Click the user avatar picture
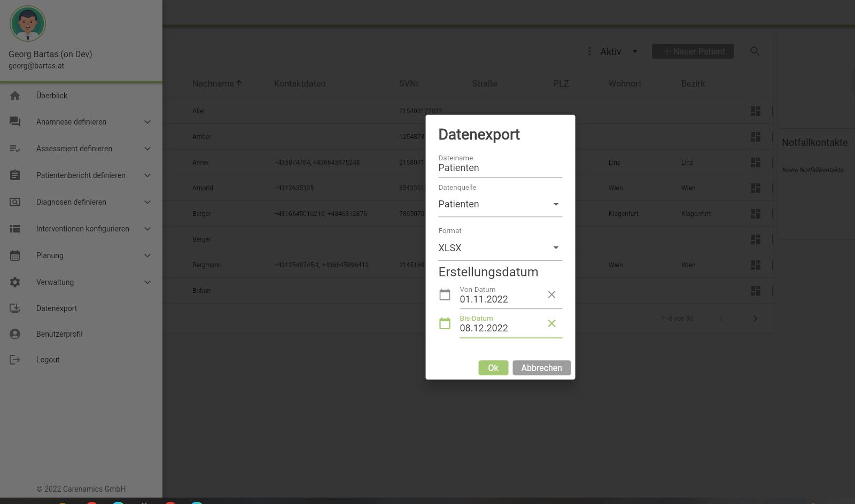Image resolution: width=855 pixels, height=504 pixels. coord(28,24)
